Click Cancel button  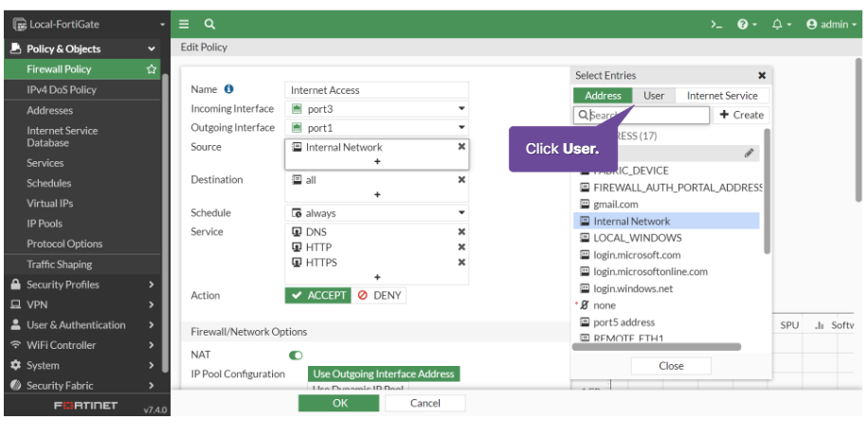(425, 403)
